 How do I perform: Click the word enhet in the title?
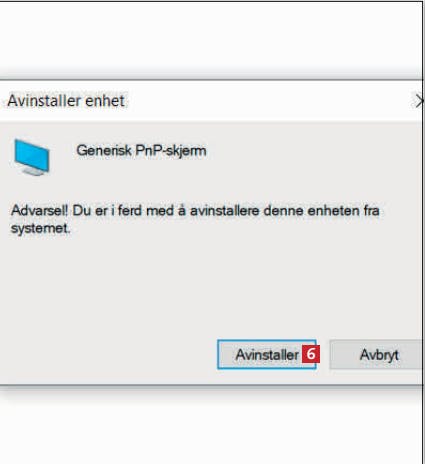[x=105, y=101]
